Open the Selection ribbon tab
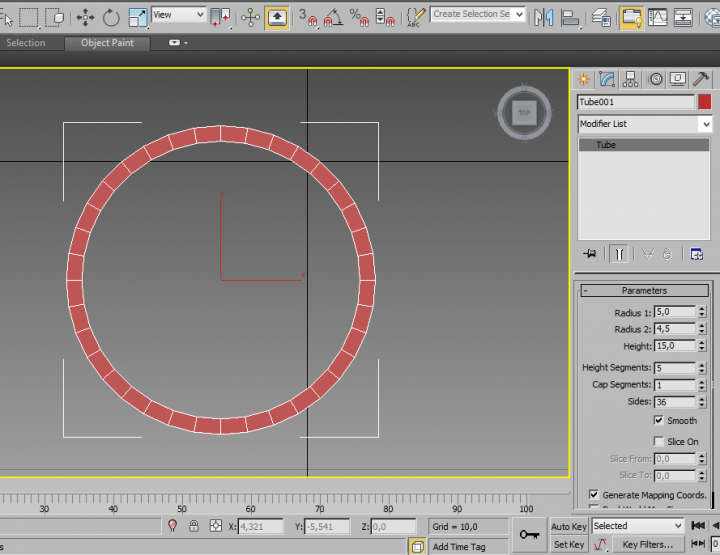The width and height of the screenshot is (720, 555). point(26,43)
